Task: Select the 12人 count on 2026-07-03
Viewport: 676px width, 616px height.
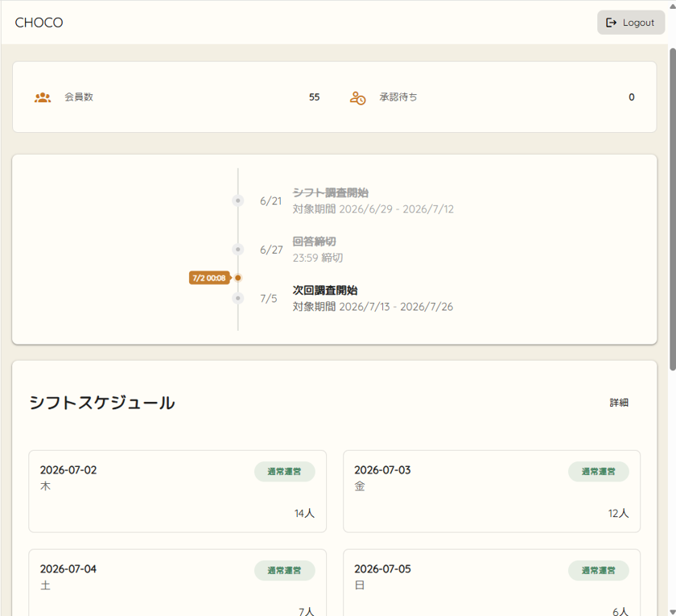Action: [619, 514]
